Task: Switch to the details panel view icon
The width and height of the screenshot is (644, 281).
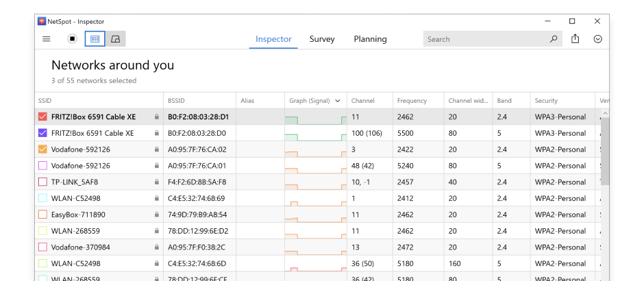Action: pyautogui.click(x=116, y=39)
